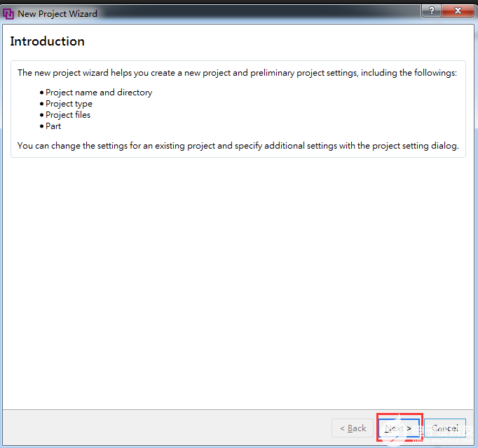Click the "Part" bullet text
This screenshot has width=478, height=448.
coord(53,126)
